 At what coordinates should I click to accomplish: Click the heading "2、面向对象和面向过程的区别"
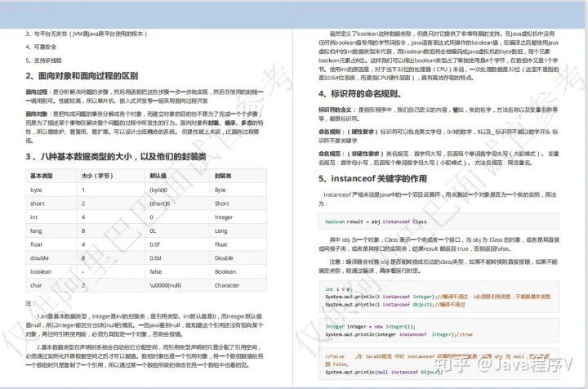[82, 76]
